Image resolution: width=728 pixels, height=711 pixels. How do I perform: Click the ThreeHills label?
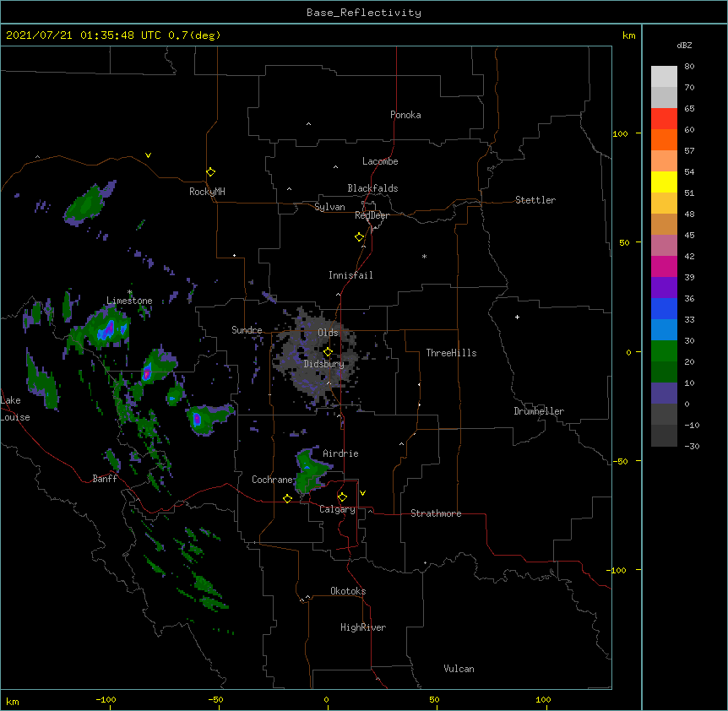(x=451, y=353)
